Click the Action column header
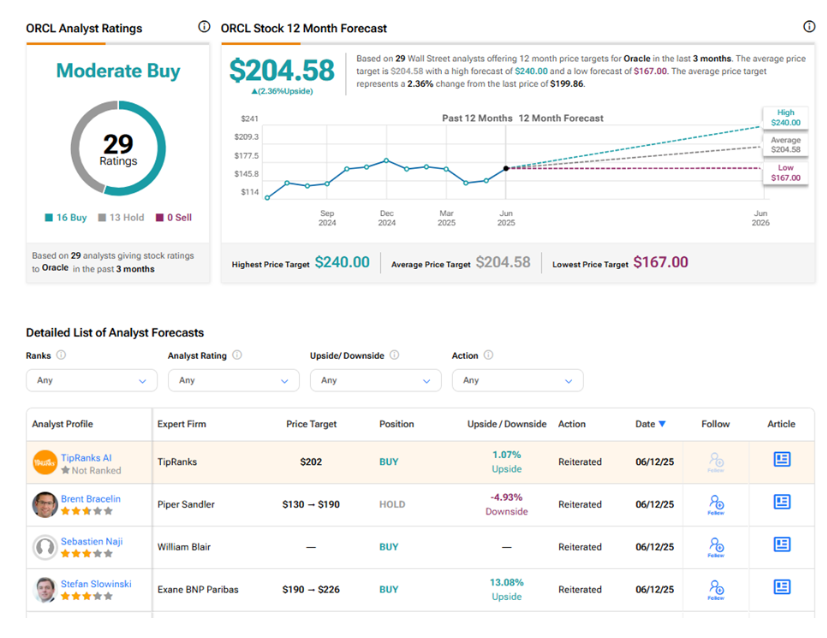 pyautogui.click(x=572, y=424)
